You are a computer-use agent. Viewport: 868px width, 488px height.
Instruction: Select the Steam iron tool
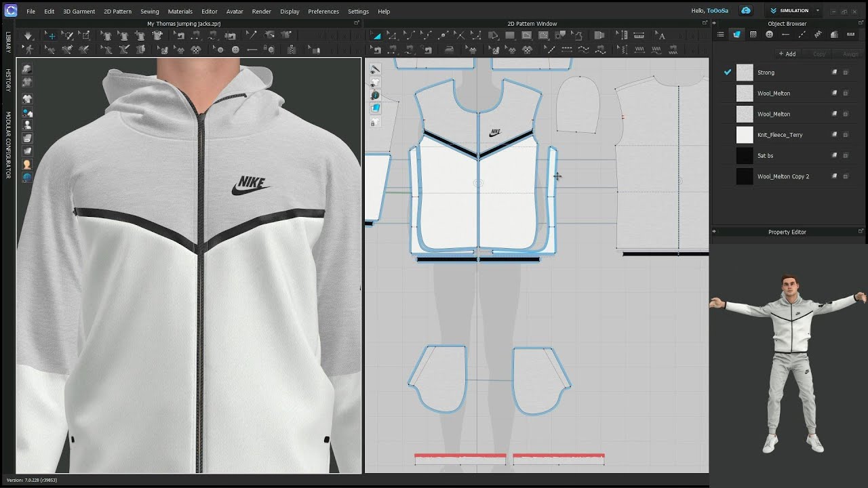tap(450, 49)
